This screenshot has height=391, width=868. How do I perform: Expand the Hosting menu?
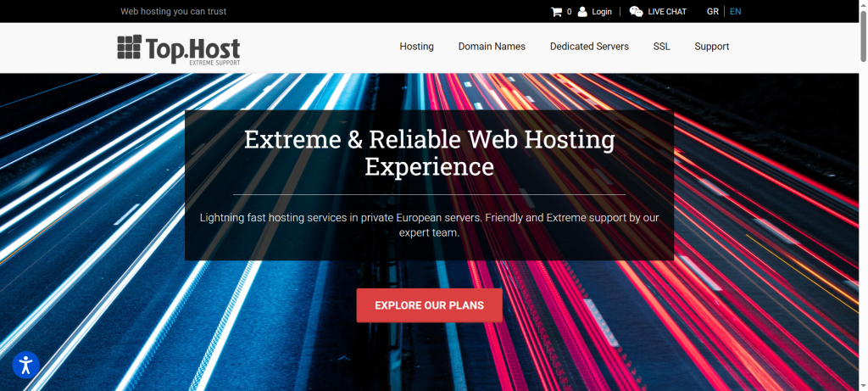(x=416, y=47)
